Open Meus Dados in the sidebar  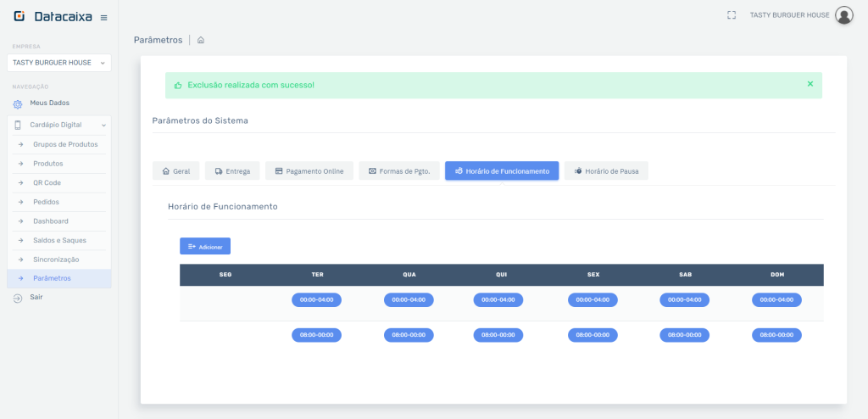49,103
